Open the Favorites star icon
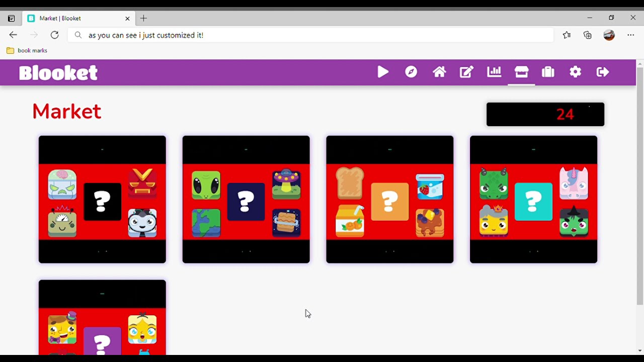644x362 pixels. (x=567, y=35)
